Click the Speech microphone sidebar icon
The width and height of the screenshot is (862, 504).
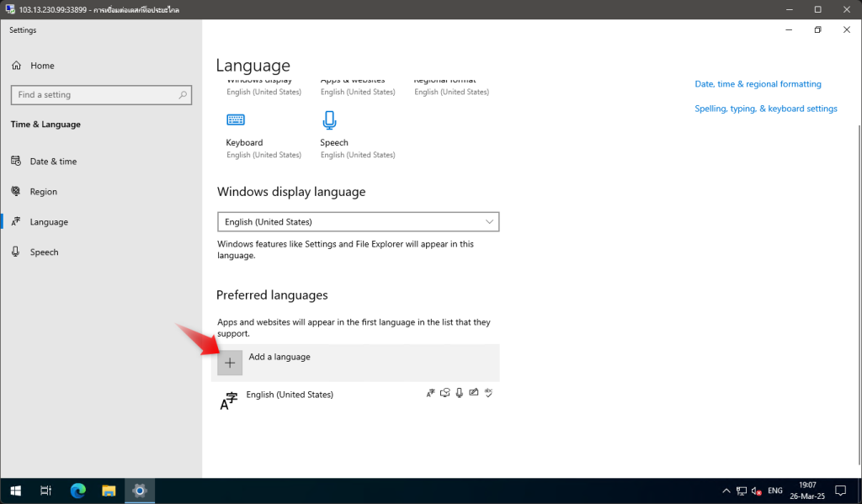point(16,252)
